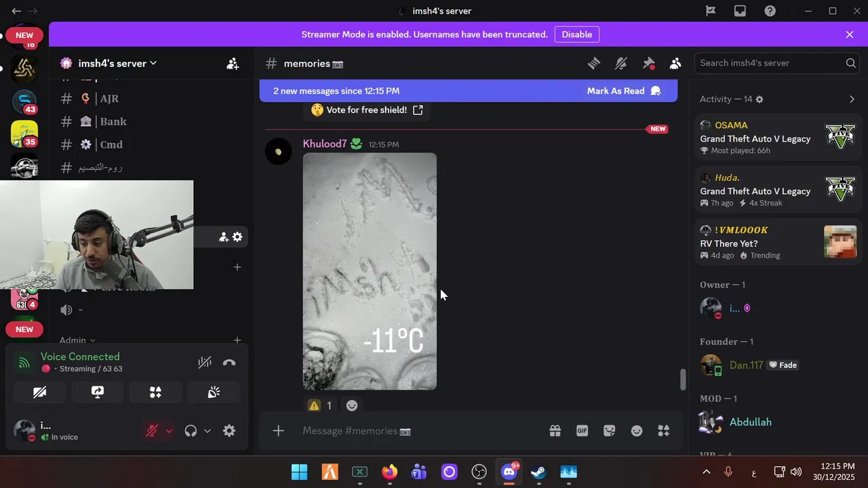Show hidden tray icons chevron
This screenshot has height=488, width=868.
point(706,472)
